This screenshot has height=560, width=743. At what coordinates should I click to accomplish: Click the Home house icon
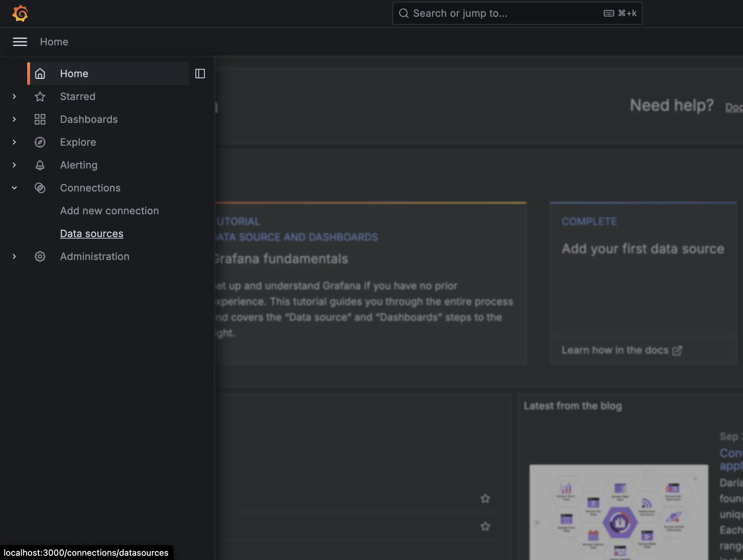click(x=40, y=74)
